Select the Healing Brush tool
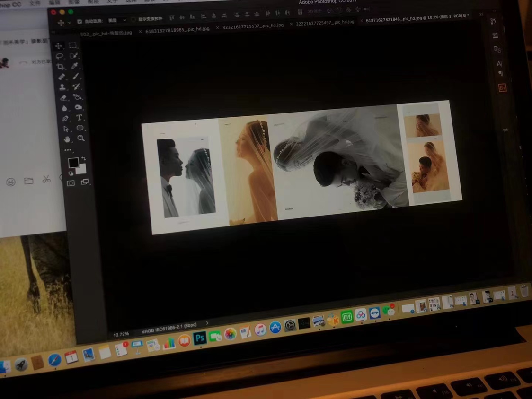532x399 pixels. coord(62,77)
